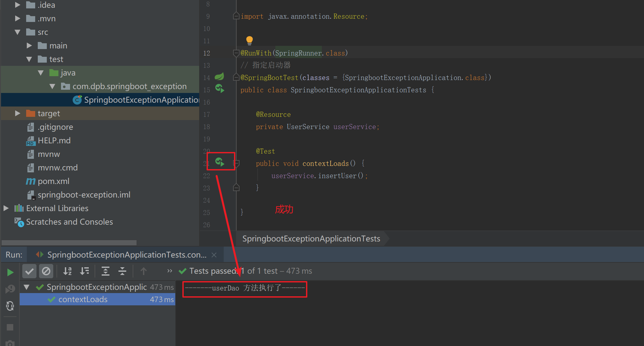The width and height of the screenshot is (644, 346).
Task: Open the mvnw.cmd file
Action: 52,168
